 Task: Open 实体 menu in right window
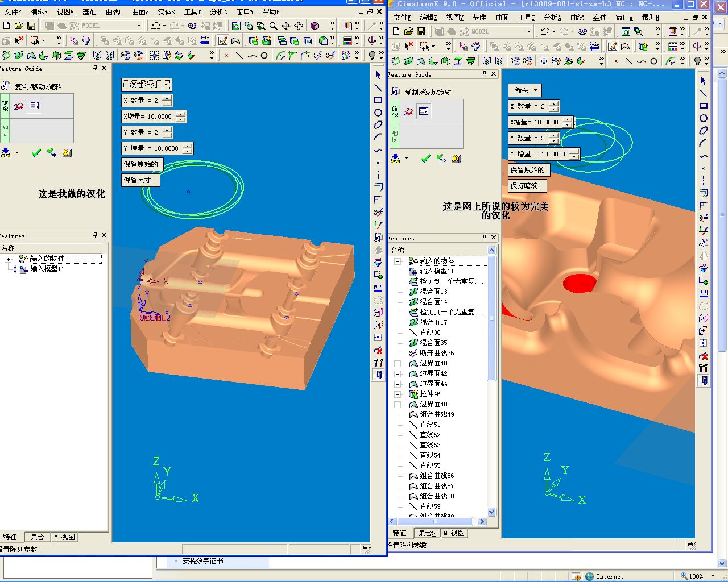(x=599, y=18)
